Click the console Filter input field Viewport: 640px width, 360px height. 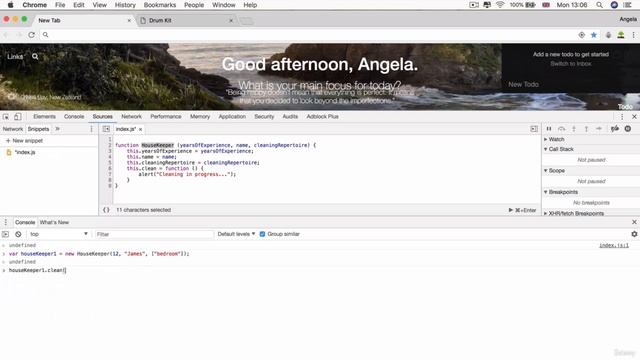click(x=154, y=234)
